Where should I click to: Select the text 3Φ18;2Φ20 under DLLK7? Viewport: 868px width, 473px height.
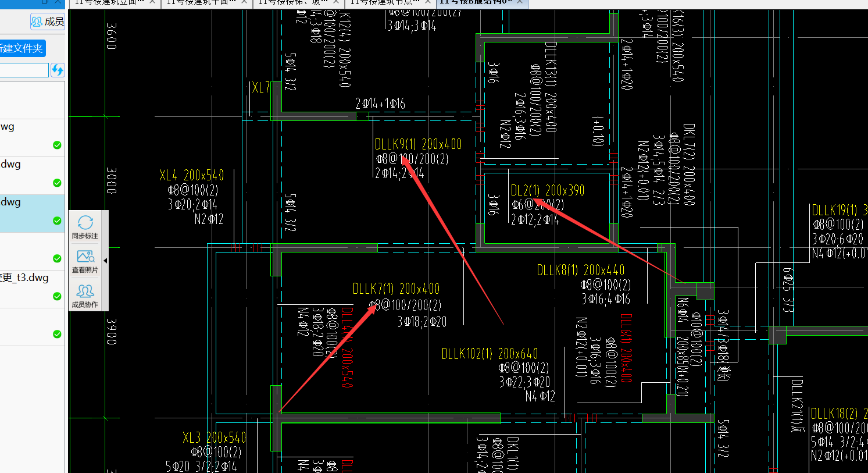[422, 321]
